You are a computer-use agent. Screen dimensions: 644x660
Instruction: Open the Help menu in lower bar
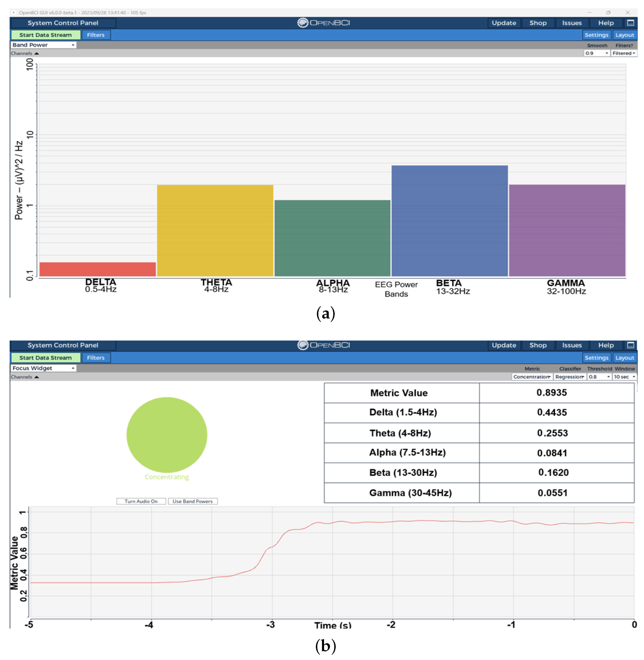point(605,345)
